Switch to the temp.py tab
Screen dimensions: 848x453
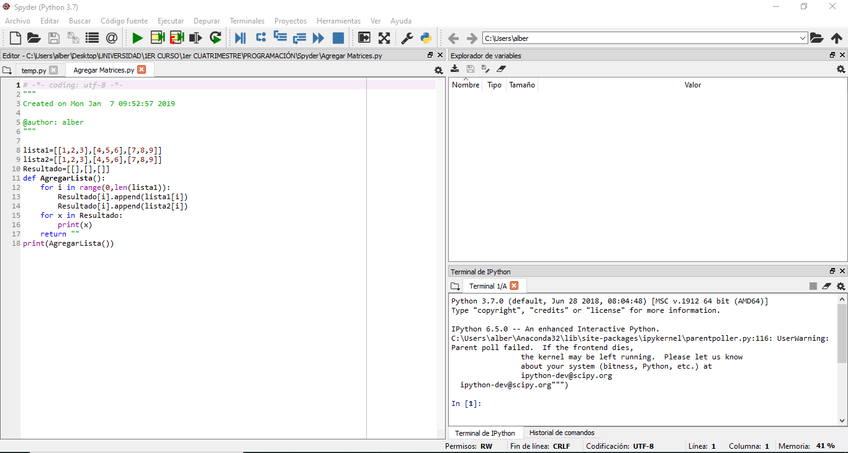pyautogui.click(x=34, y=71)
